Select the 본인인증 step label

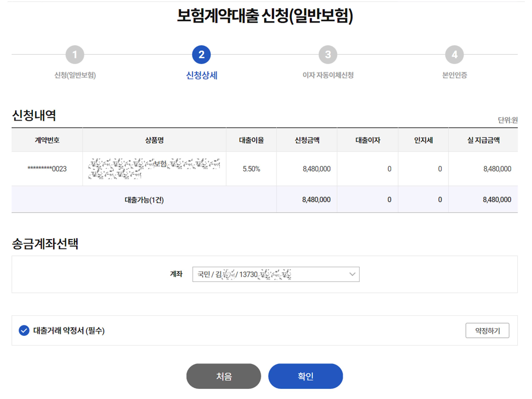pos(454,75)
